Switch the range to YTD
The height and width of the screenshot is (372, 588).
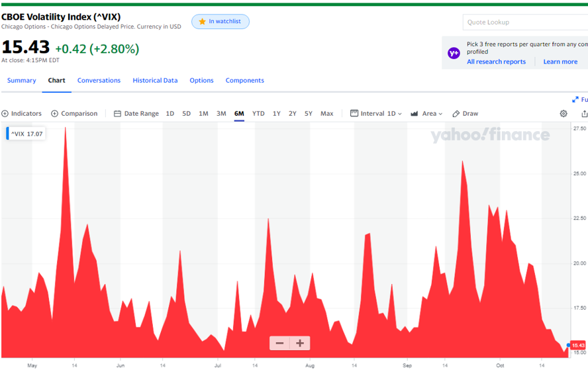pyautogui.click(x=258, y=114)
